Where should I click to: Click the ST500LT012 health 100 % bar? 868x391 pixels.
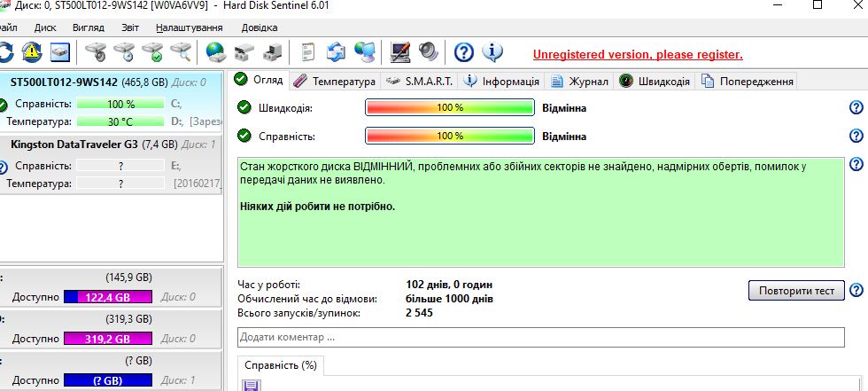120,104
